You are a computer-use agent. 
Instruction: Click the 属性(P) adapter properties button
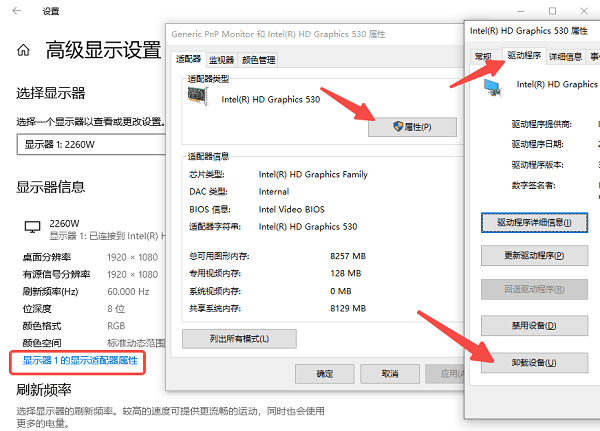[x=412, y=127]
